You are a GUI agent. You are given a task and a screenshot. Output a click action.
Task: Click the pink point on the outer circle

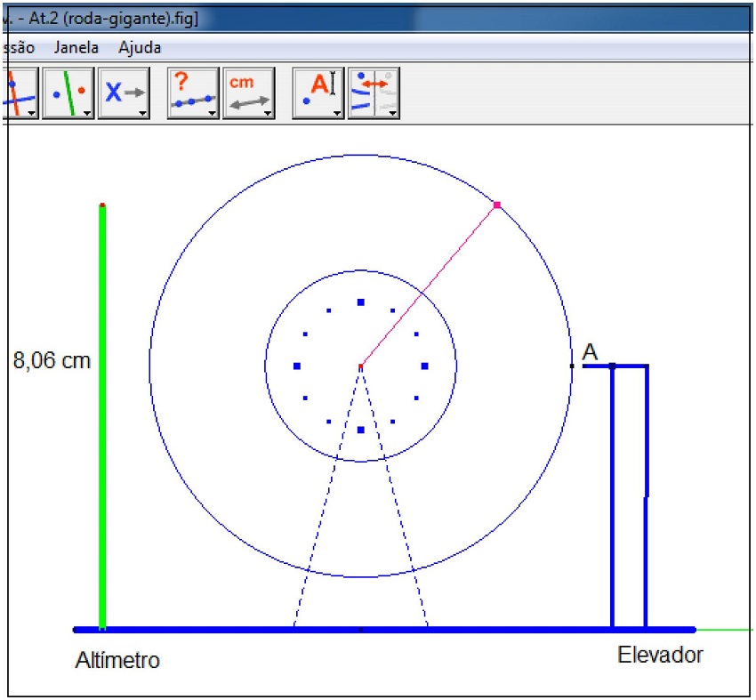[496, 205]
